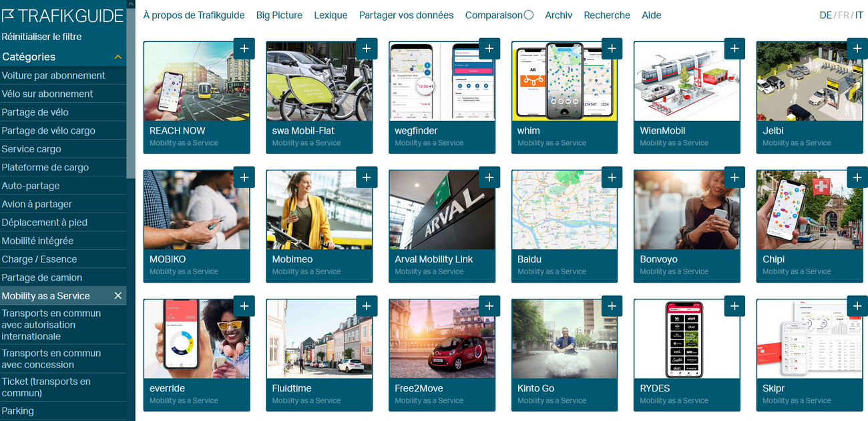Screen dimensions: 868x421
Task: Open the Bonvoyo card title
Action: tap(658, 259)
